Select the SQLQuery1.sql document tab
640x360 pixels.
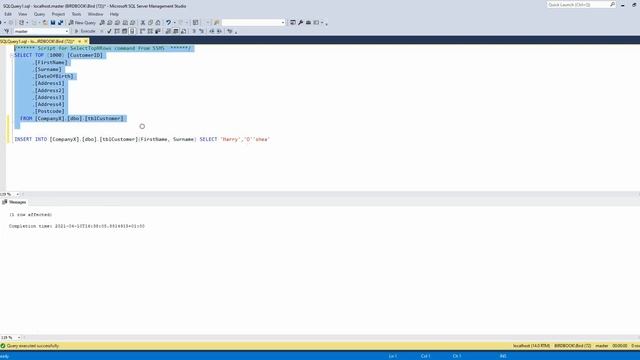(x=38, y=41)
